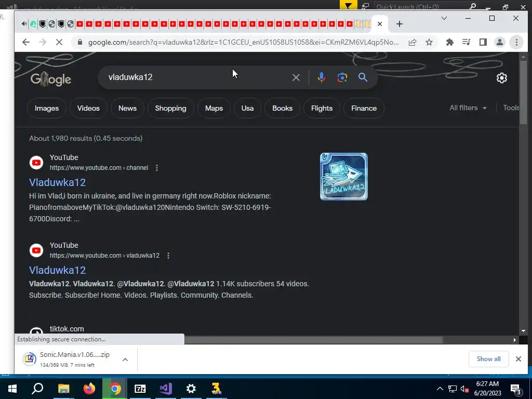Expand Sonic.Mania download options chevron
The width and height of the screenshot is (532, 399).
125,360
